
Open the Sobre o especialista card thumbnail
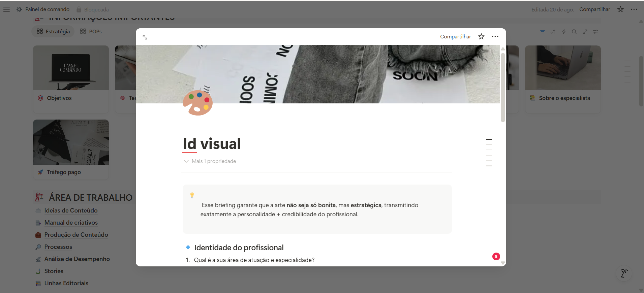click(x=563, y=68)
